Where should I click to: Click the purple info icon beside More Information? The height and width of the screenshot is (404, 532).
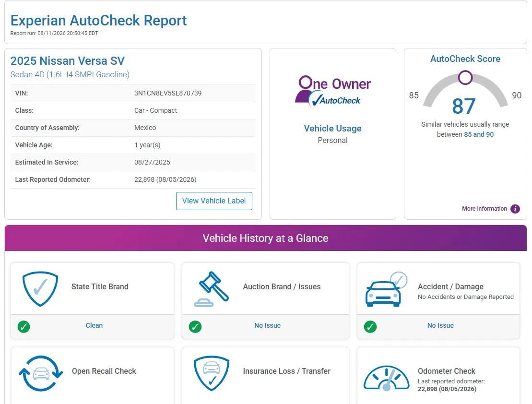click(515, 209)
